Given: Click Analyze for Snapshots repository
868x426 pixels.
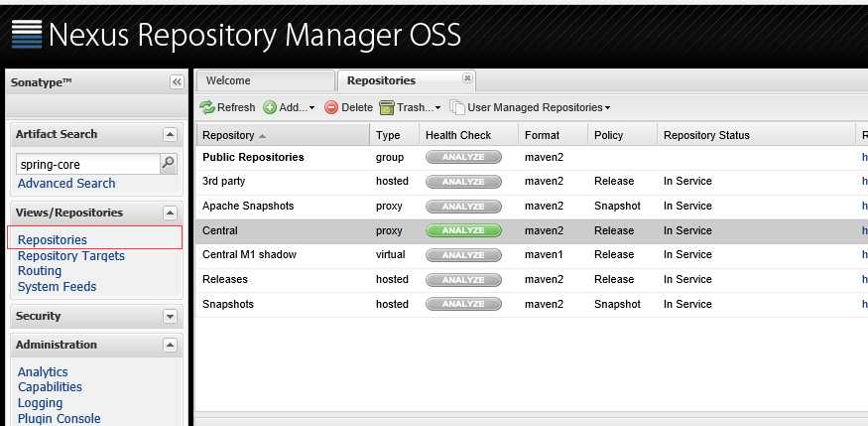Looking at the screenshot, I should pos(463,304).
